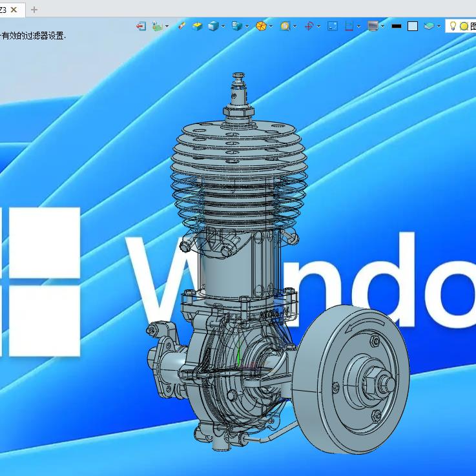
Task: Click the orange polygon mesh icon
Action: click(261, 26)
